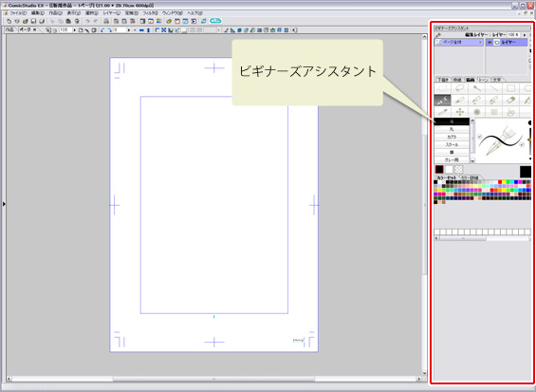The image size is (536, 392).
Task: Select the pencil tool
Action: pos(460,101)
